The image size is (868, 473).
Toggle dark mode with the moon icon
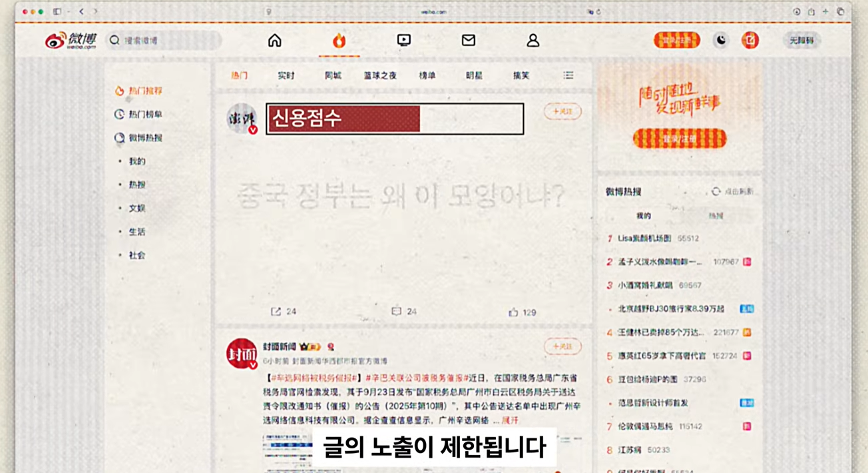[721, 41]
